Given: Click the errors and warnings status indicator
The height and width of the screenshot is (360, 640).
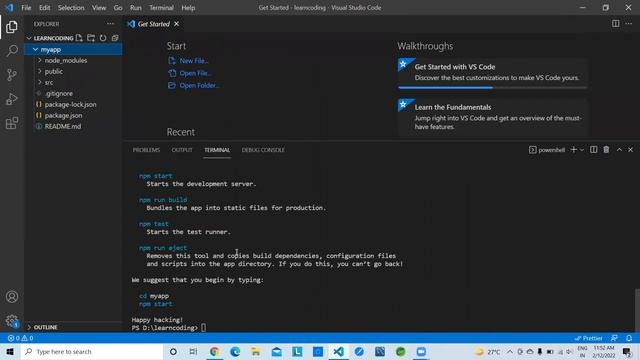Looking at the screenshot, I should pos(20,338).
